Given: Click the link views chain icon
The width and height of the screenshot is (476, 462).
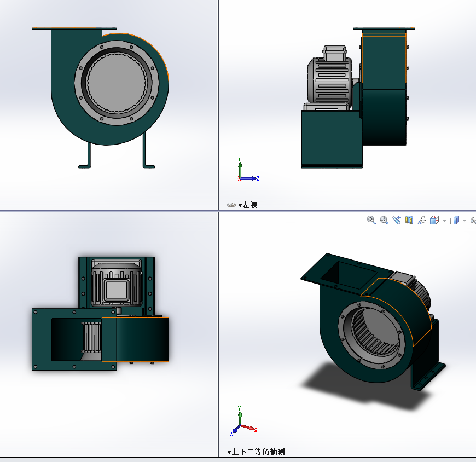Looking at the screenshot, I should click(231, 205).
